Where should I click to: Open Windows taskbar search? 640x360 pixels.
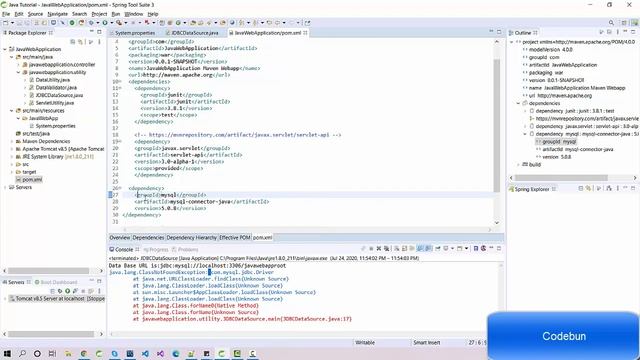[x=22, y=353]
